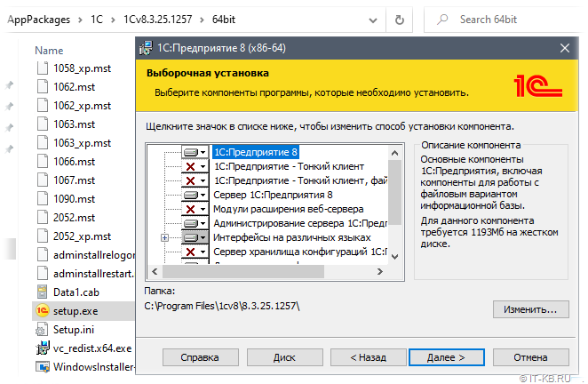Image resolution: width=588 pixels, height=384 pixels.
Task: Click scroll-down arrow of component list
Action: (x=394, y=257)
